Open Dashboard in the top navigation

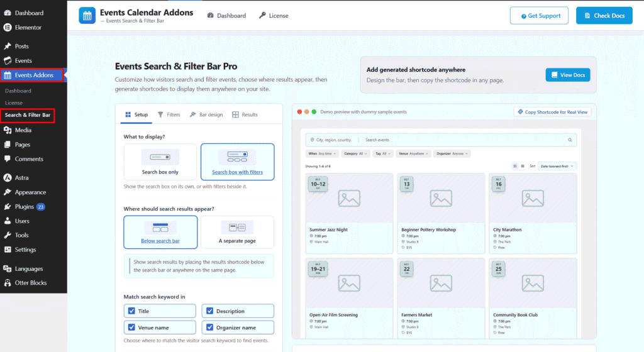coord(226,16)
